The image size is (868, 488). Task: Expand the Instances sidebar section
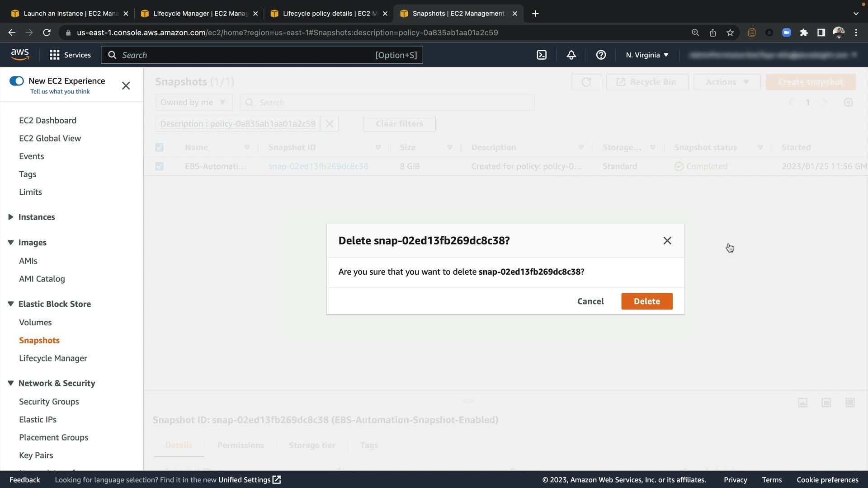11,217
